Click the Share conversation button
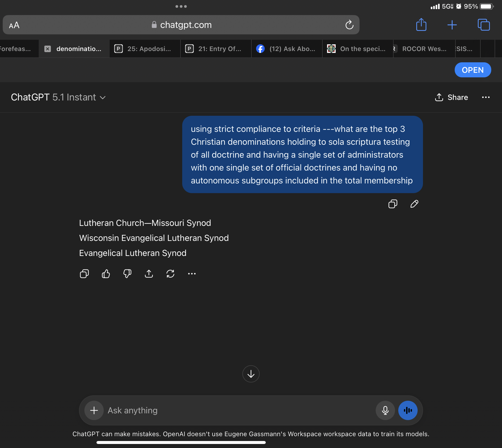This screenshot has width=502, height=448. [x=451, y=97]
